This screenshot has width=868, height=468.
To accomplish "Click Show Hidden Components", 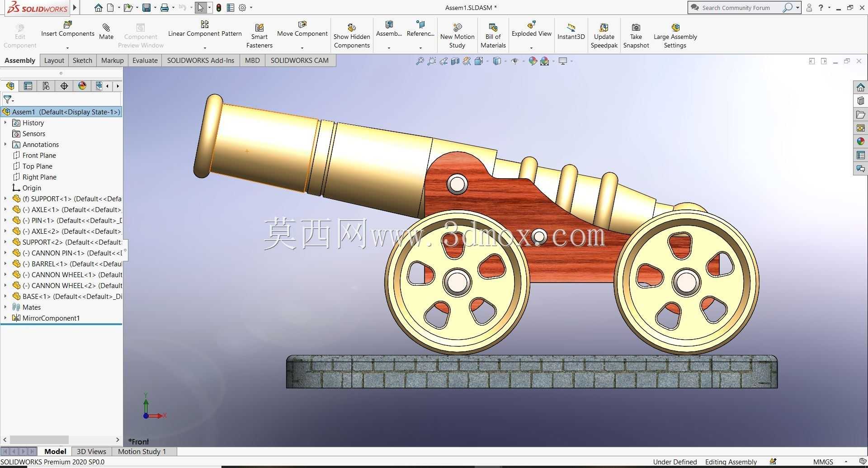I will 352,36.
